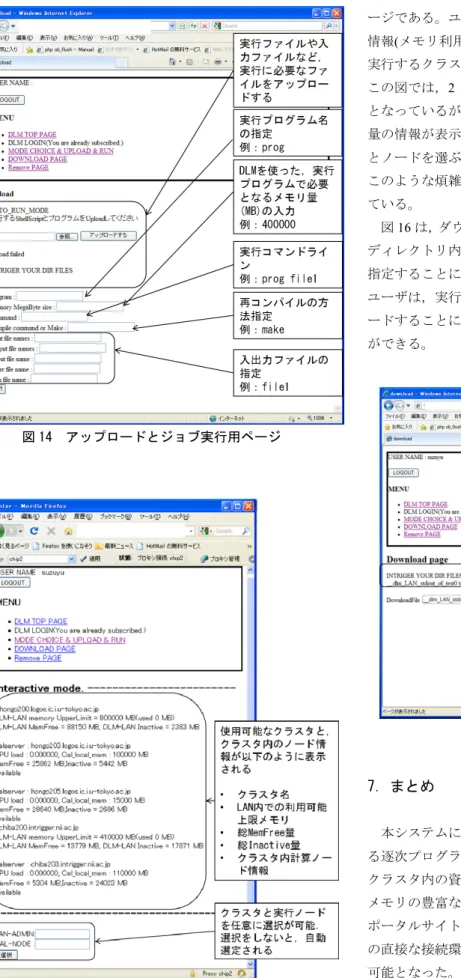
Task: Open DOWNLOAD PAGE link in Firefox
Action: pos(45,649)
